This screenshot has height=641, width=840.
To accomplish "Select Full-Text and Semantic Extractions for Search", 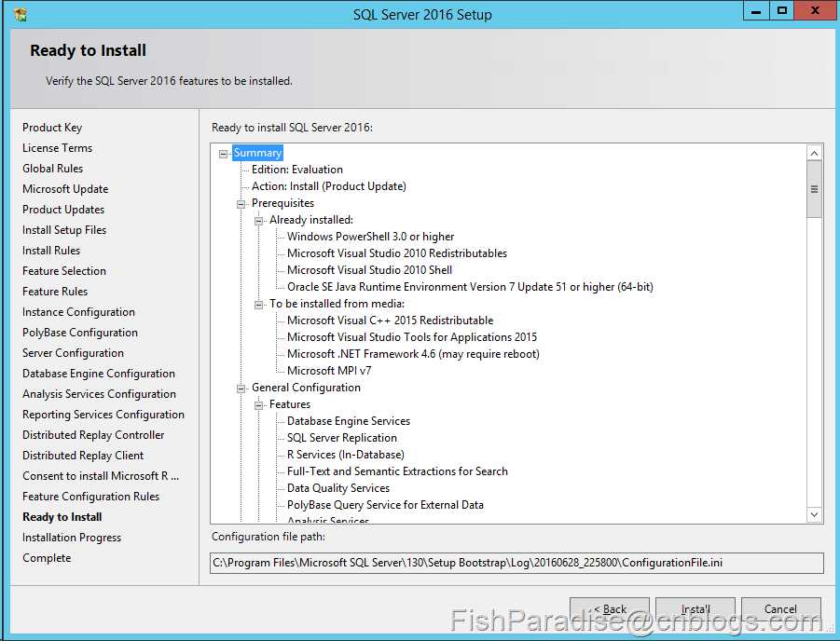I will (397, 471).
